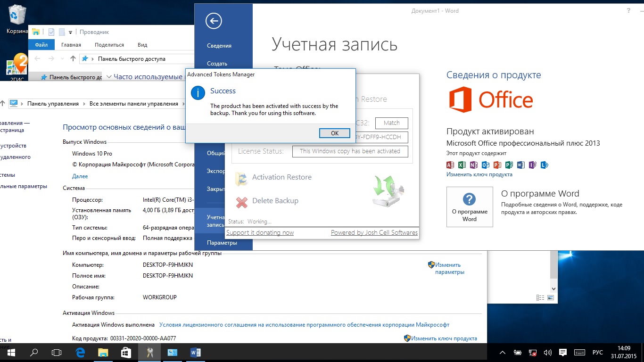This screenshot has height=362, width=644.
Task: Show hidden system tray icons
Action: 503,353
